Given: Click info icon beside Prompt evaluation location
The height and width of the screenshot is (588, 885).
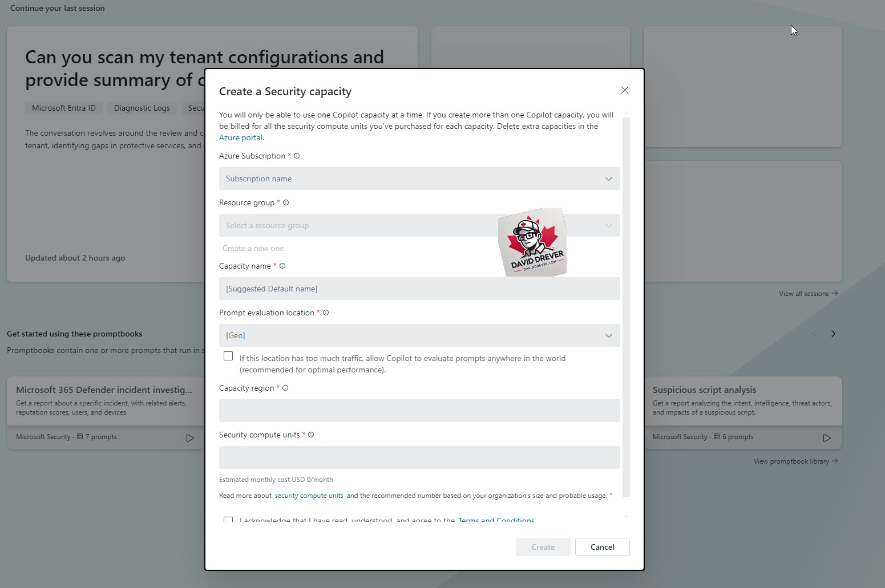Looking at the screenshot, I should coord(326,313).
